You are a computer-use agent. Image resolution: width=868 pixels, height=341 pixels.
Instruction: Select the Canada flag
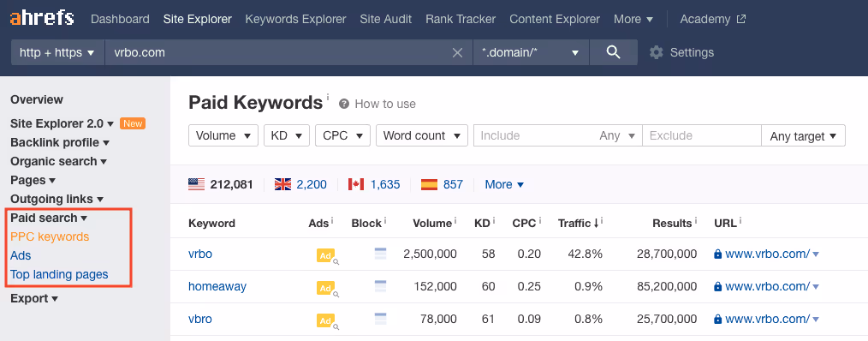[x=355, y=184]
